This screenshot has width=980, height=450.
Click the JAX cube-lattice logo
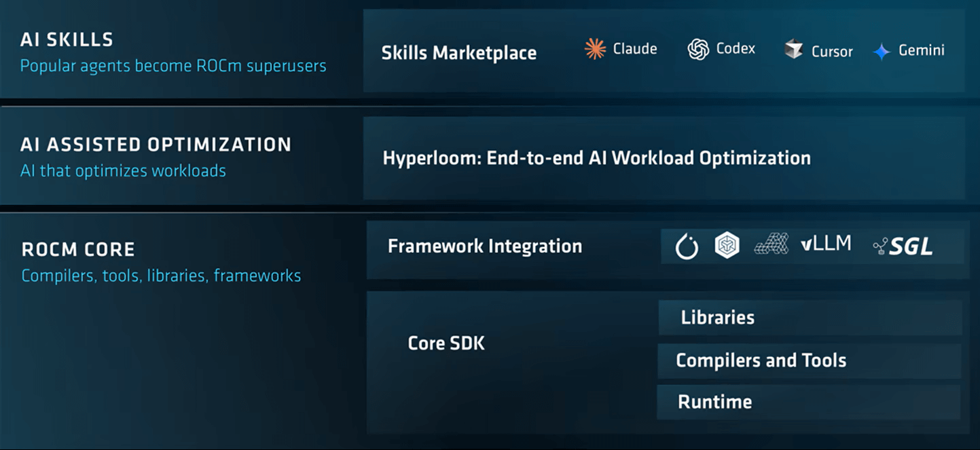pos(772,244)
